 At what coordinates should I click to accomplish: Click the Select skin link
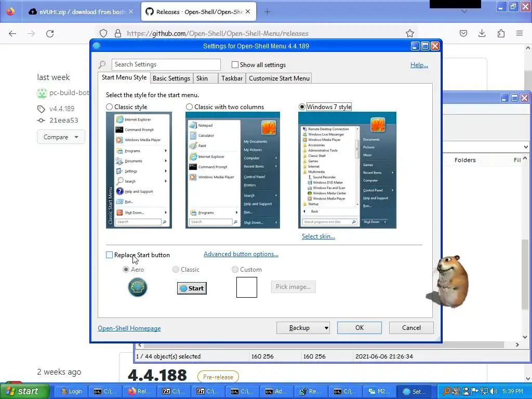(318, 236)
